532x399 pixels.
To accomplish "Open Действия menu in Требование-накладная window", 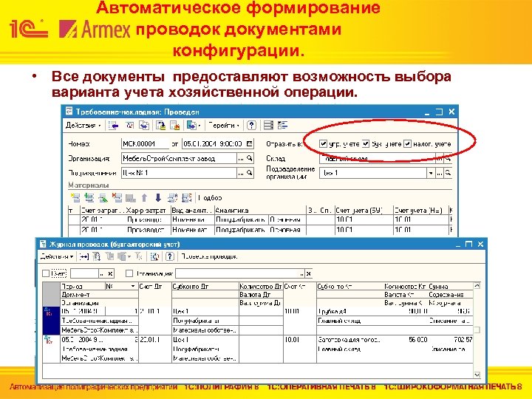I will 83,126.
